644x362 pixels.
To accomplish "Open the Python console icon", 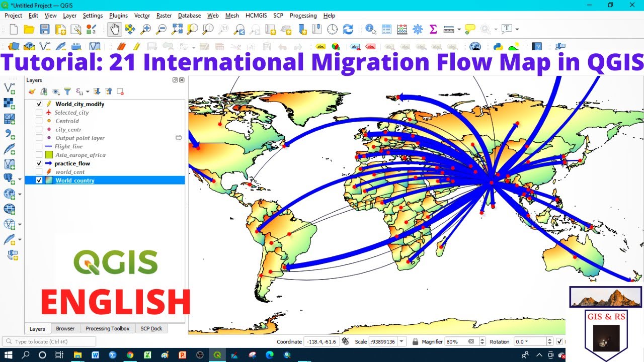I will (x=498, y=47).
